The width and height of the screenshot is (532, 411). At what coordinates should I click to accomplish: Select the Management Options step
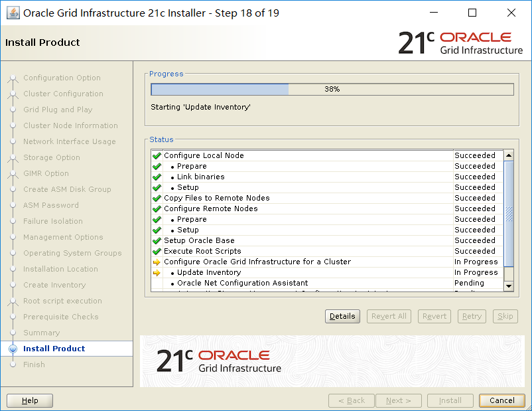[63, 237]
